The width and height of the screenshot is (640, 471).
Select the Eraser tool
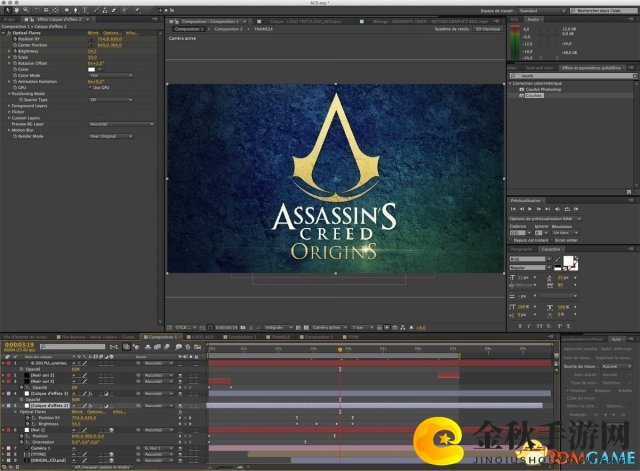[114, 10]
